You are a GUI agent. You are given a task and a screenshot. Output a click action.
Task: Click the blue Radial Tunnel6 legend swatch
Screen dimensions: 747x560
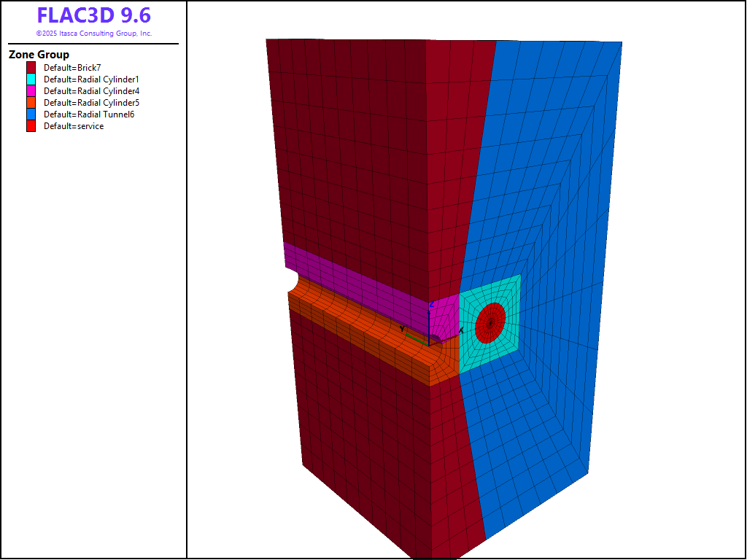pyautogui.click(x=31, y=114)
